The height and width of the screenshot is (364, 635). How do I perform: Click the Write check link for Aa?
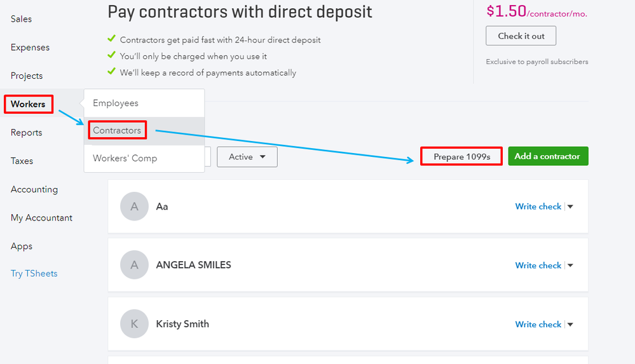[538, 206]
